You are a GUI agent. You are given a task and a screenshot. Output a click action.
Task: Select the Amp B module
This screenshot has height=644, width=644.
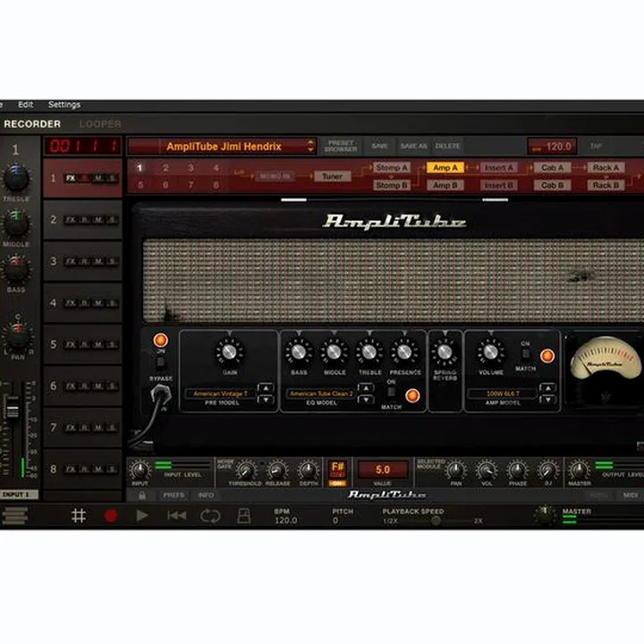pos(445,186)
